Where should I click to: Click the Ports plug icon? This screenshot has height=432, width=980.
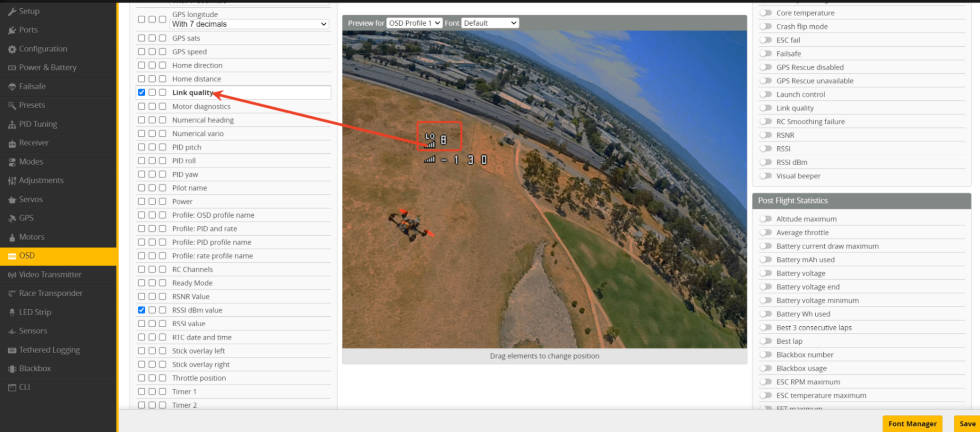[12, 30]
